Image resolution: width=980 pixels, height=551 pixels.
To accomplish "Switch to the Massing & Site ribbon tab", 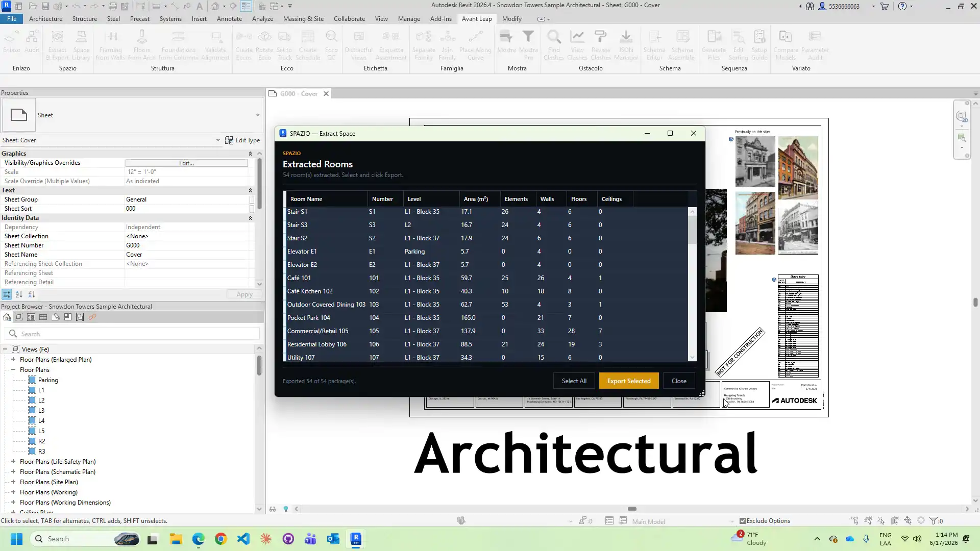I will 303,19.
